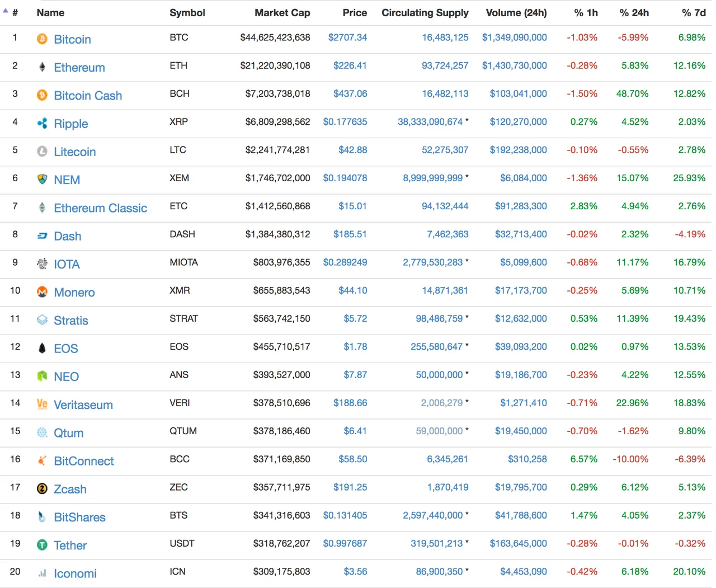
Task: Sort table by Symbol column header
Action: (187, 12)
